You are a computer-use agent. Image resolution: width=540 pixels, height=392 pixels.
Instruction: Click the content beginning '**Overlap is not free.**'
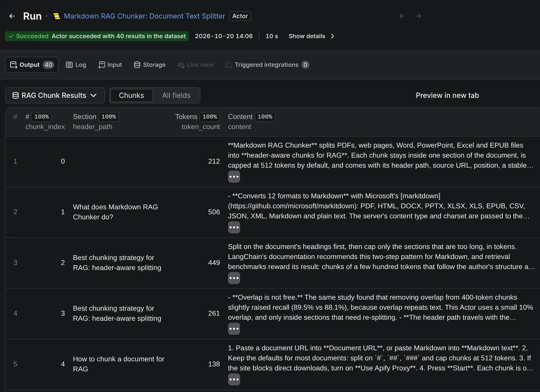point(380,307)
